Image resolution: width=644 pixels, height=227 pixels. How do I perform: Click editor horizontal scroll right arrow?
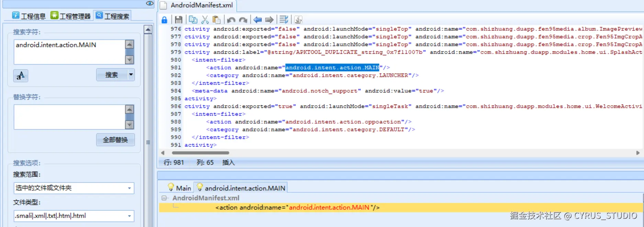click(x=638, y=153)
